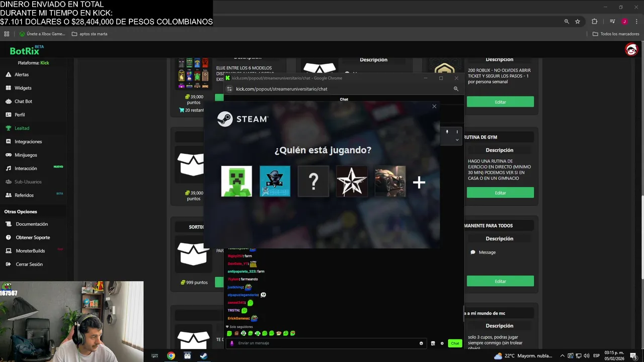
Task: Open Chrome three-dot menu
Action: point(636,22)
